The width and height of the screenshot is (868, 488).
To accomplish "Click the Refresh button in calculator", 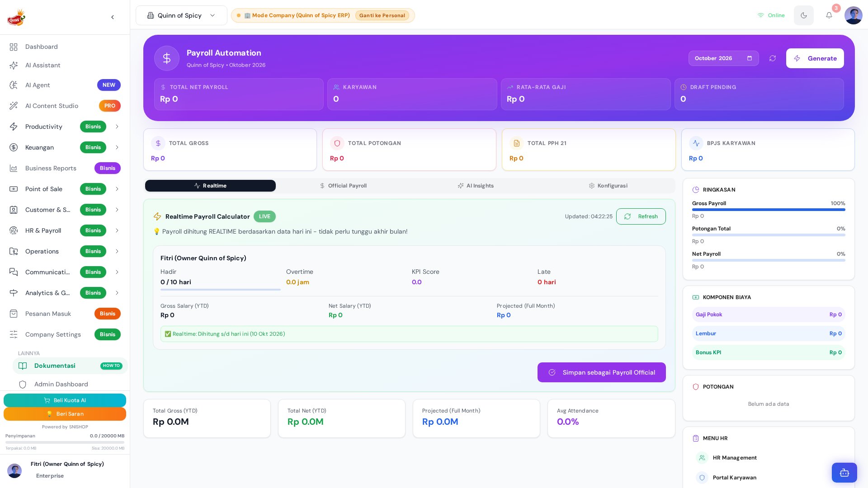I will pos(641,216).
